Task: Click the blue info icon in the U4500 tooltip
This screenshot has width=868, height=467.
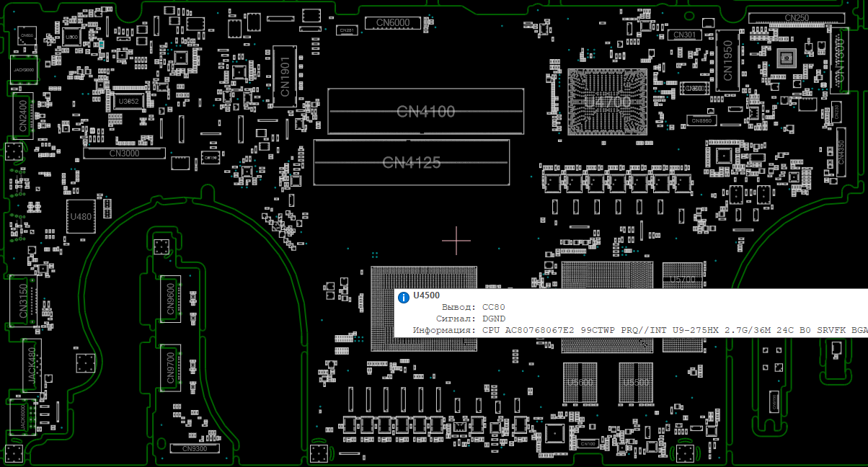Action: [x=402, y=295]
